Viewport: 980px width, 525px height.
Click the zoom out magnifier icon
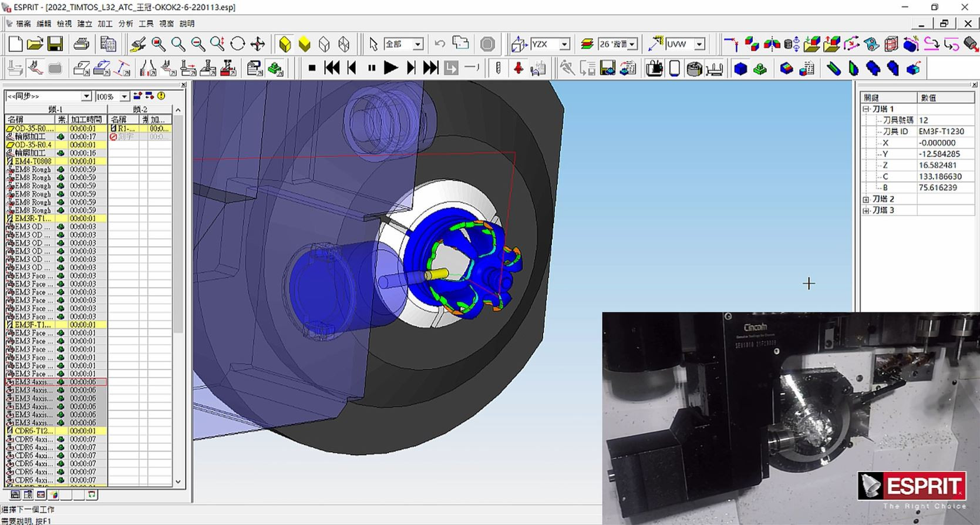[x=198, y=44]
